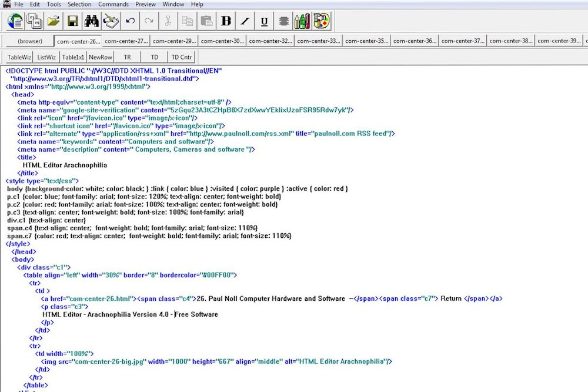Launch the ListWiz button
This screenshot has width=588, height=392.
[x=46, y=57]
